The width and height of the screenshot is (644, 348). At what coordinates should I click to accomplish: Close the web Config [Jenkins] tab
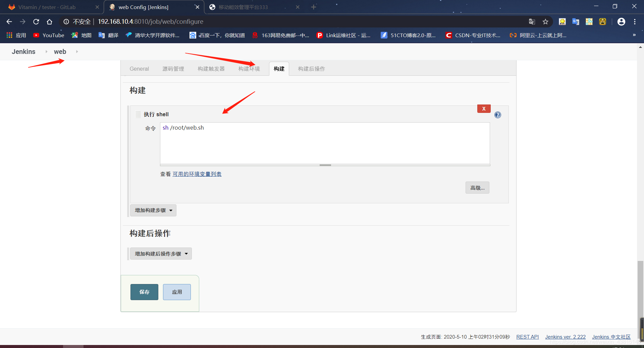[x=197, y=7]
